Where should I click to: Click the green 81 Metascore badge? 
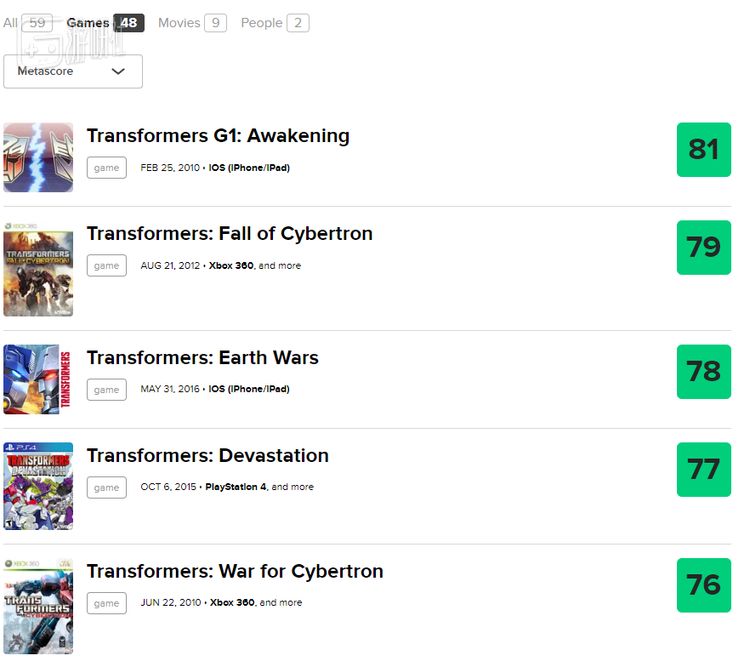pyautogui.click(x=704, y=150)
